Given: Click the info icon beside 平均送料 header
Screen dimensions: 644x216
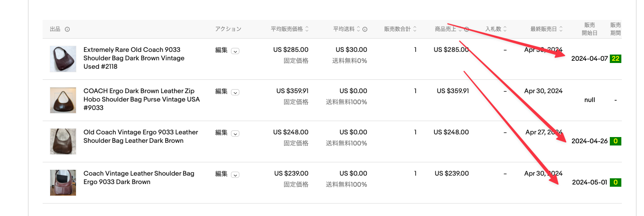Looking at the screenshot, I should tap(365, 29).
